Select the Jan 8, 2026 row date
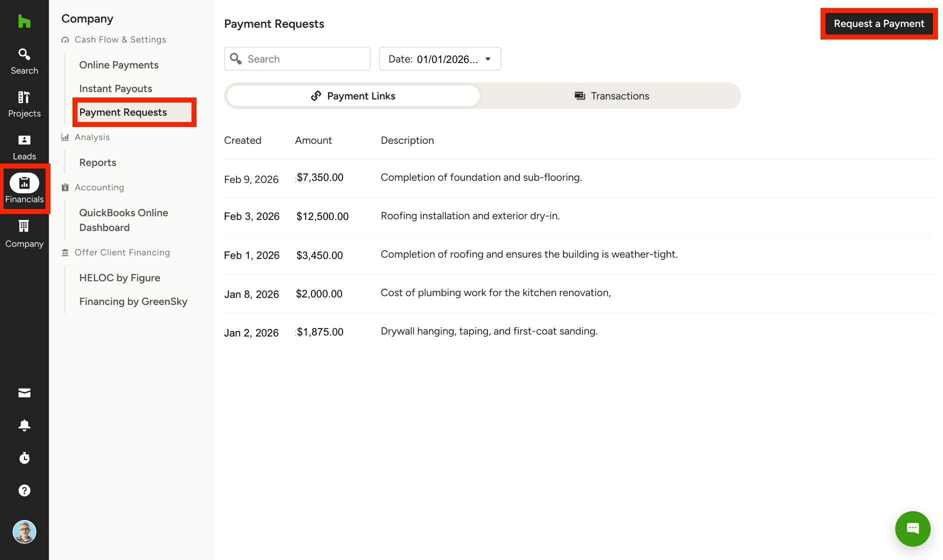 [x=251, y=294]
